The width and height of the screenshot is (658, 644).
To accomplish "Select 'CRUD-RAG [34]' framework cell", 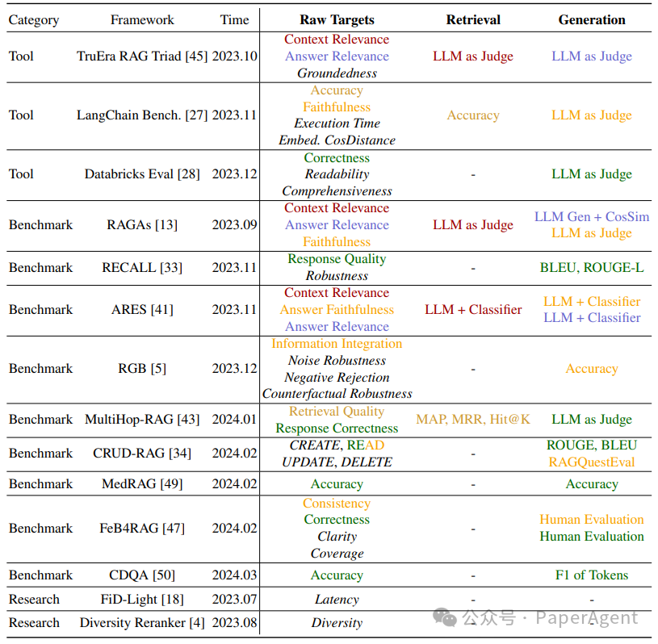I will coord(142,454).
